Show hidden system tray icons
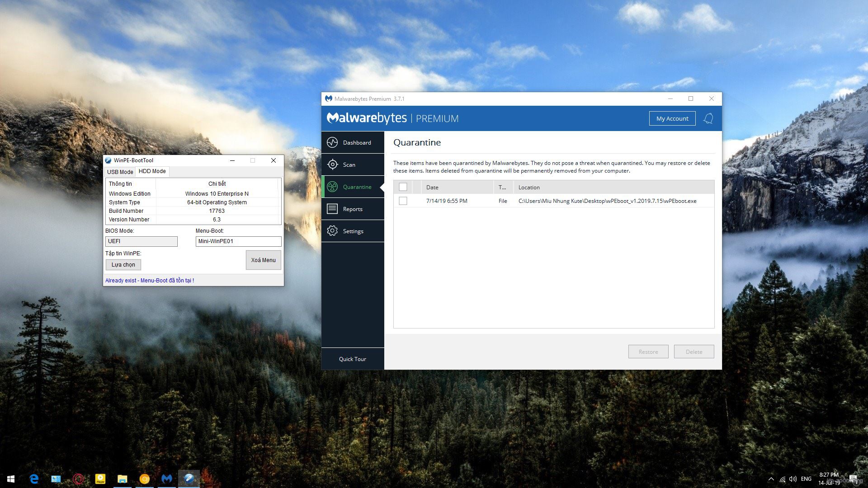868x488 pixels. (771, 479)
